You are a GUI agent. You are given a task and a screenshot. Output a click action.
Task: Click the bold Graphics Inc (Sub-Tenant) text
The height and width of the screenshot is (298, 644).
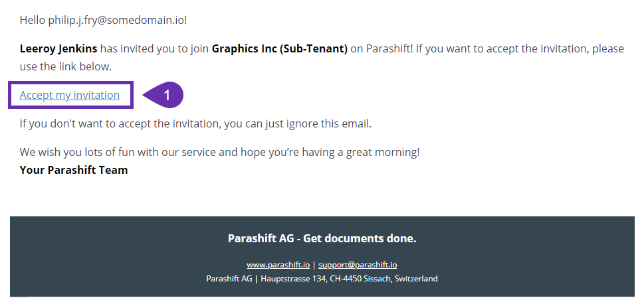coord(279,48)
